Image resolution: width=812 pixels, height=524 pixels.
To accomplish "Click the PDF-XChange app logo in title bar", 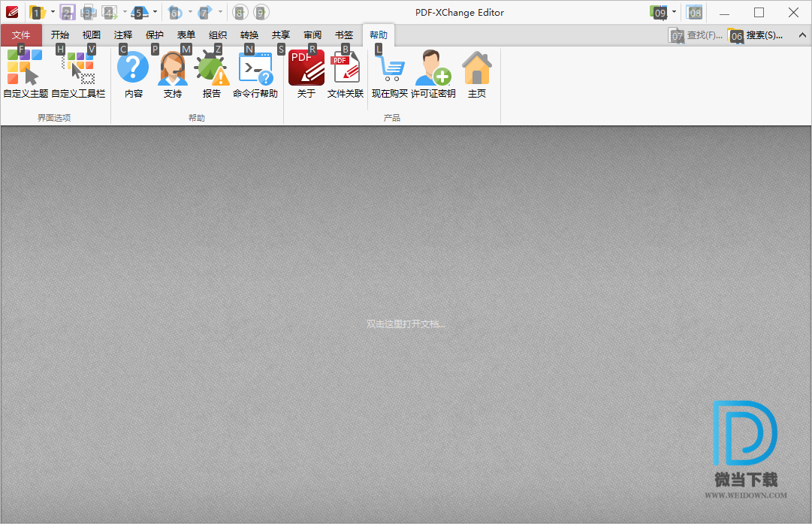I will [x=12, y=12].
